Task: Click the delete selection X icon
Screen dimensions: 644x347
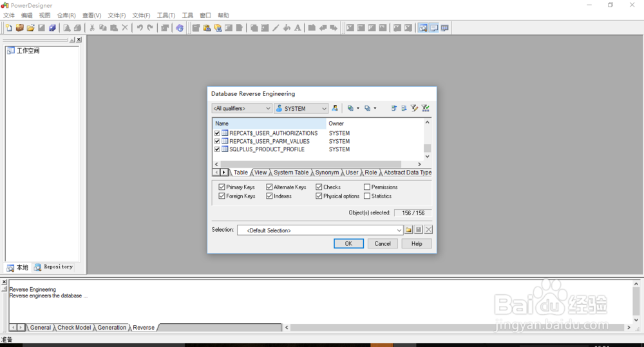Action: pyautogui.click(x=428, y=230)
